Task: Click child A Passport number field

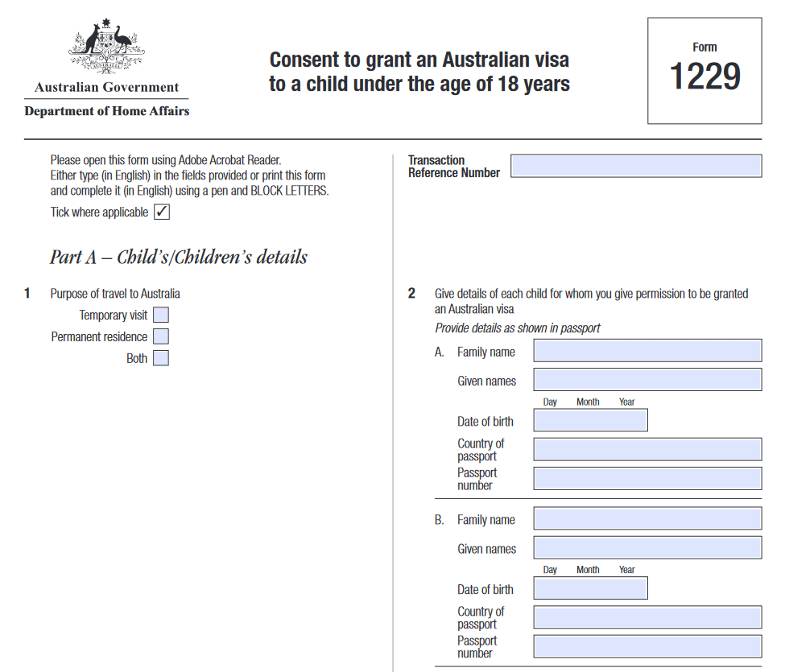Action: [x=648, y=478]
